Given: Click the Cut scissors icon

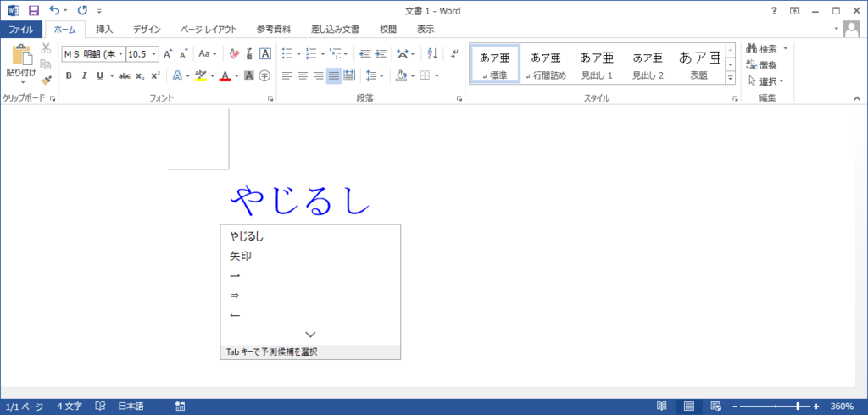Looking at the screenshot, I should pyautogui.click(x=46, y=48).
